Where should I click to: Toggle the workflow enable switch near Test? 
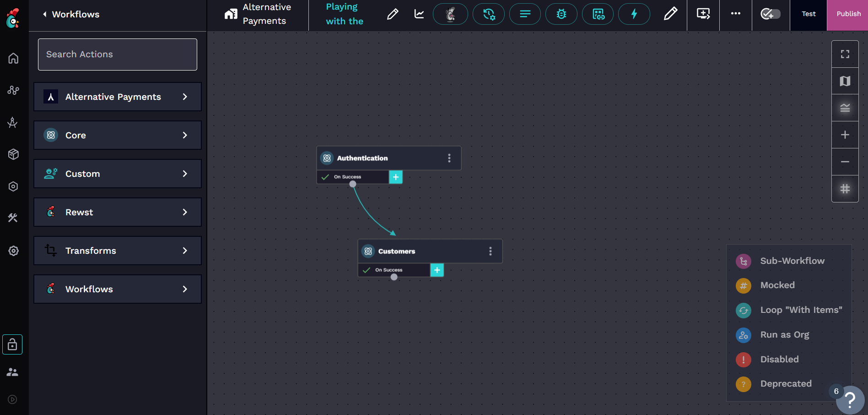click(x=770, y=14)
